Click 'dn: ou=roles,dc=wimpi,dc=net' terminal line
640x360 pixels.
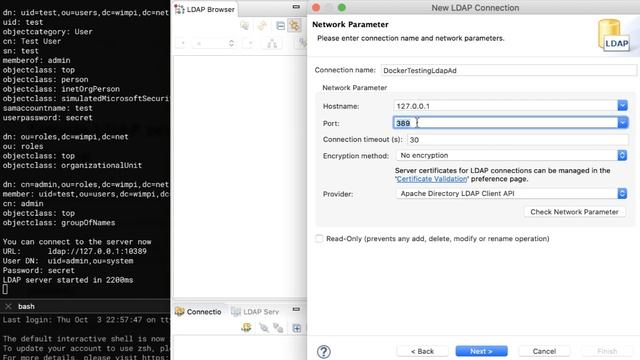point(65,137)
